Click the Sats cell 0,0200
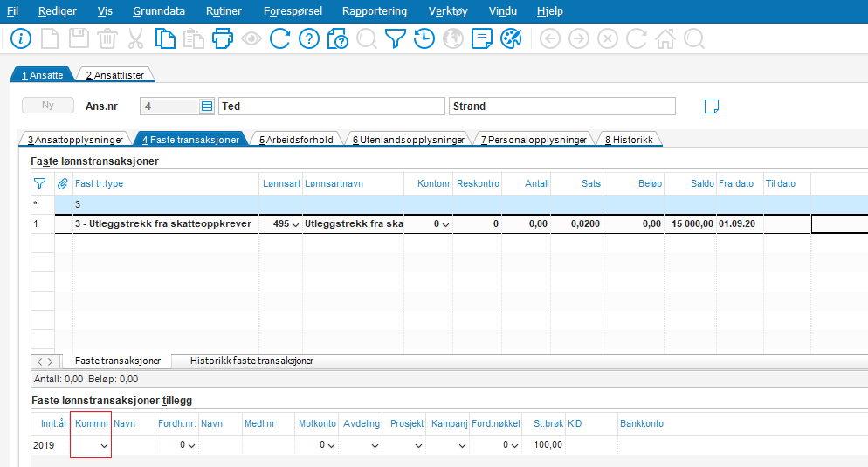 coord(577,224)
